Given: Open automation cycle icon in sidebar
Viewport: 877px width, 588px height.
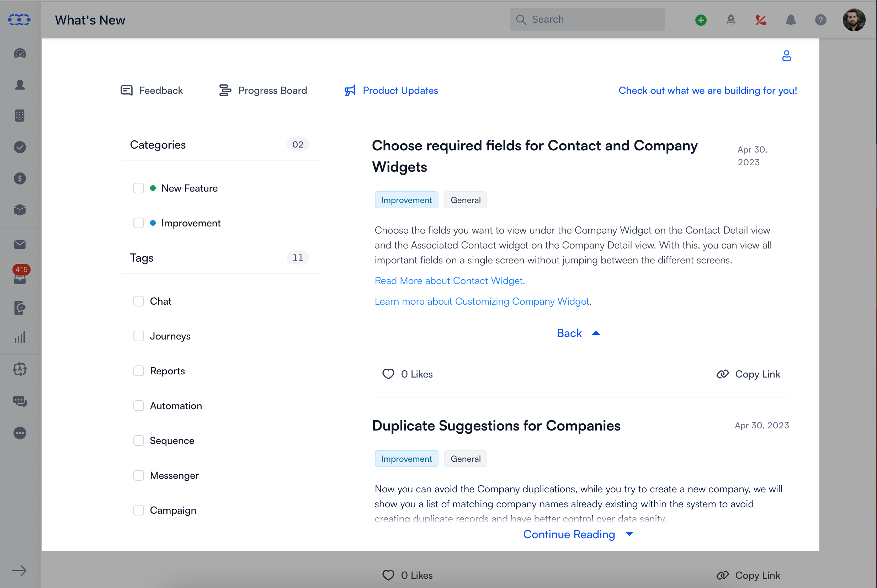Looking at the screenshot, I should click(20, 369).
